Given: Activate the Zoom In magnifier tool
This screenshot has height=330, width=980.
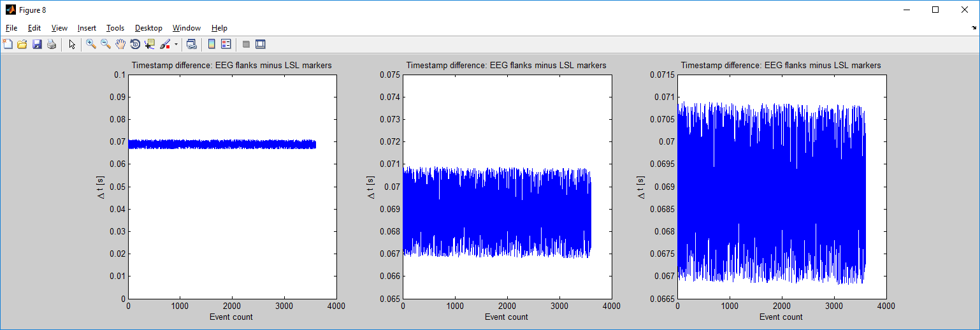Looking at the screenshot, I should tap(91, 44).
